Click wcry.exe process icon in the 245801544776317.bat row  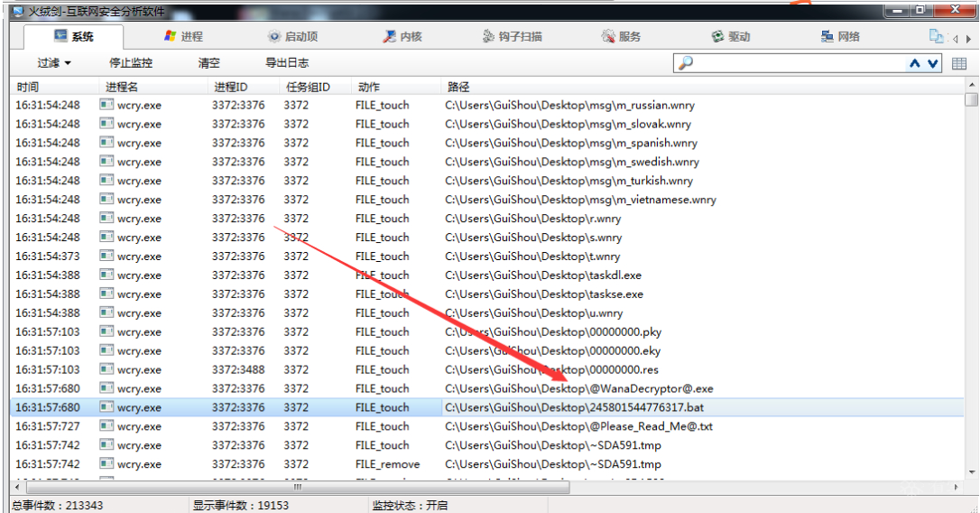[106, 406]
